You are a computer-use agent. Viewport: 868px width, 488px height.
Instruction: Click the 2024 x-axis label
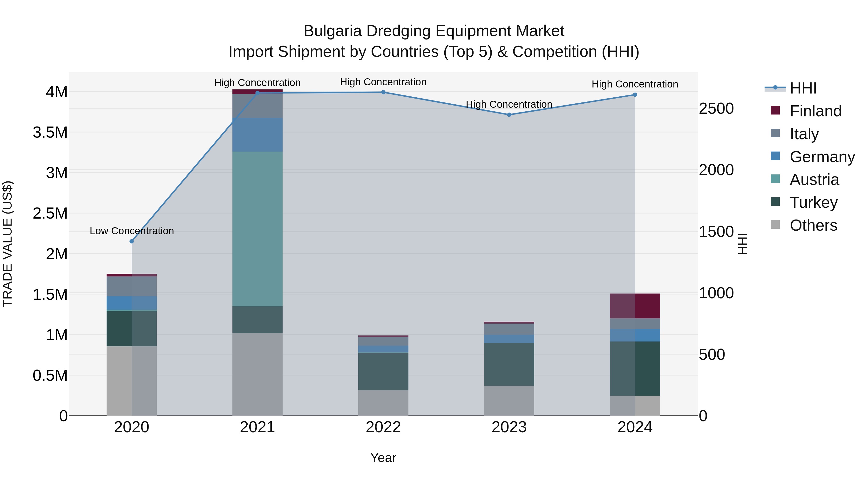point(635,427)
